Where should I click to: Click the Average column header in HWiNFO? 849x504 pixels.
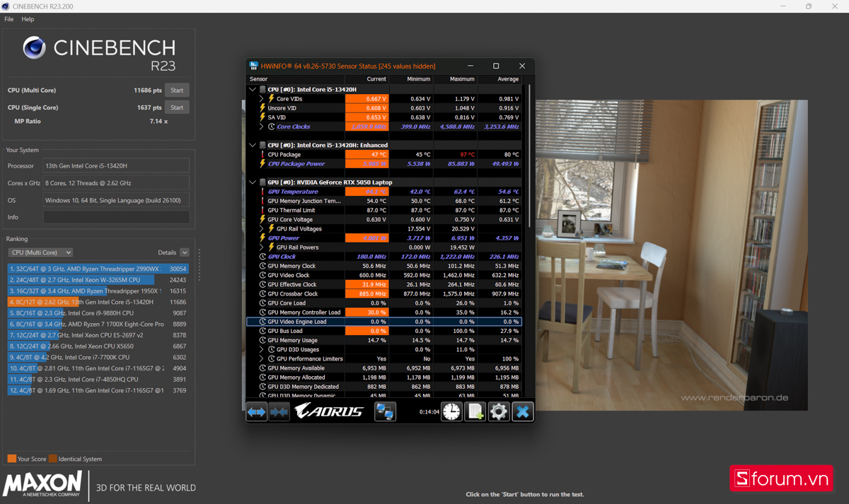pos(499,79)
